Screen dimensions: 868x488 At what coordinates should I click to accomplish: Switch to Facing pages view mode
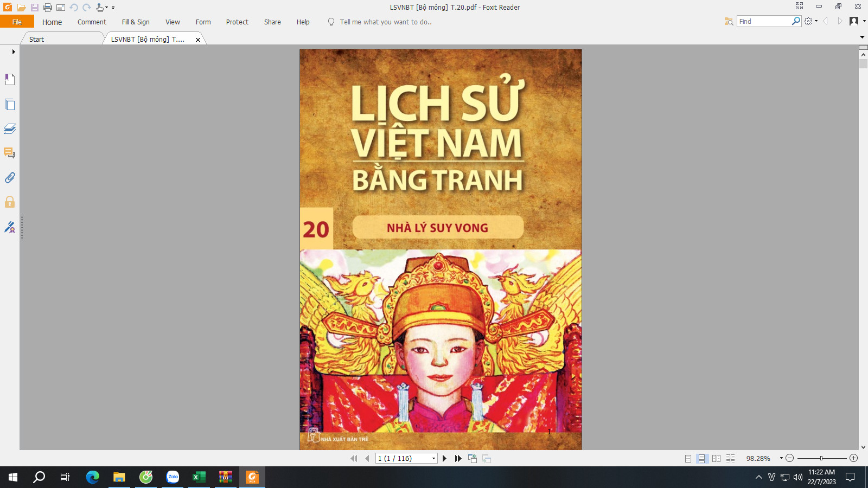[x=716, y=459]
